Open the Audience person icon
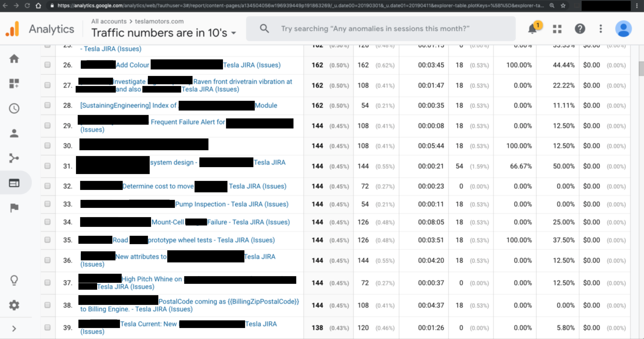644x339 pixels. pos(14,133)
